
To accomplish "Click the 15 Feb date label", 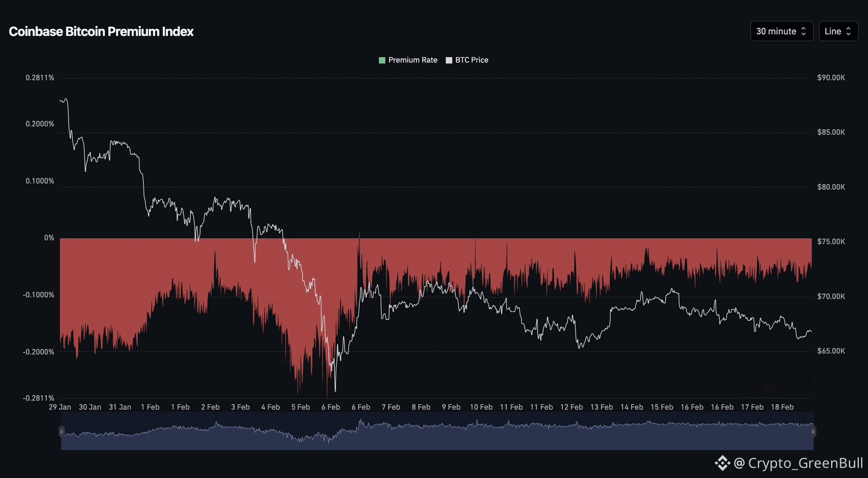I will (662, 407).
